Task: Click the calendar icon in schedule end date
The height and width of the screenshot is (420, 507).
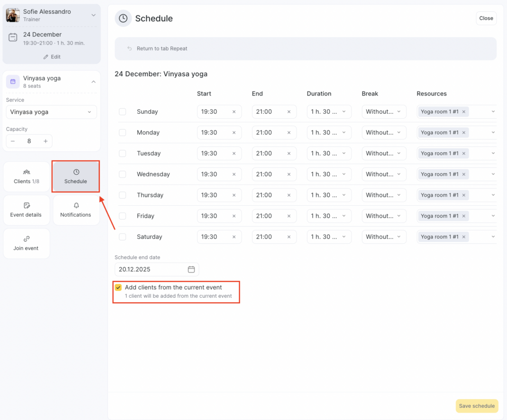Action: pos(191,270)
